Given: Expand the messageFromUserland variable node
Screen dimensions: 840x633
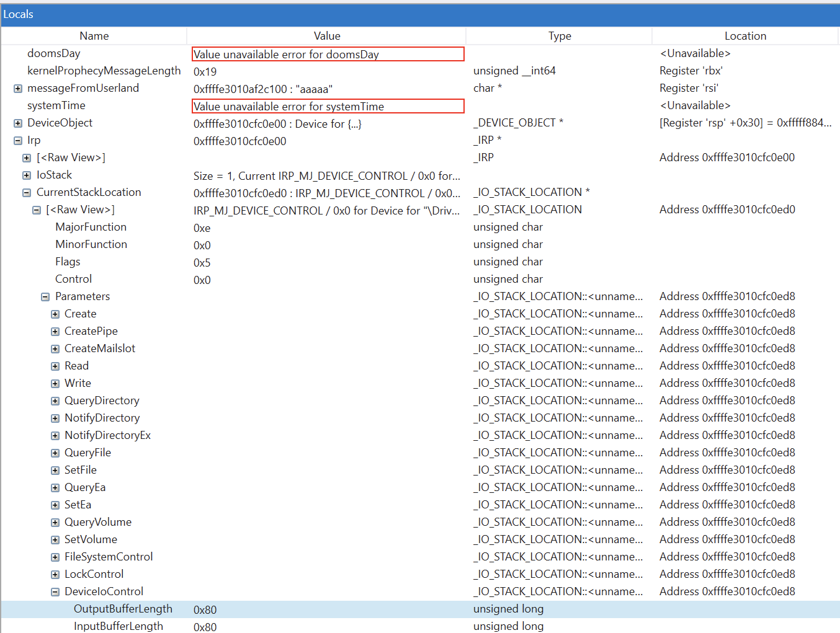Looking at the screenshot, I should click(x=18, y=89).
